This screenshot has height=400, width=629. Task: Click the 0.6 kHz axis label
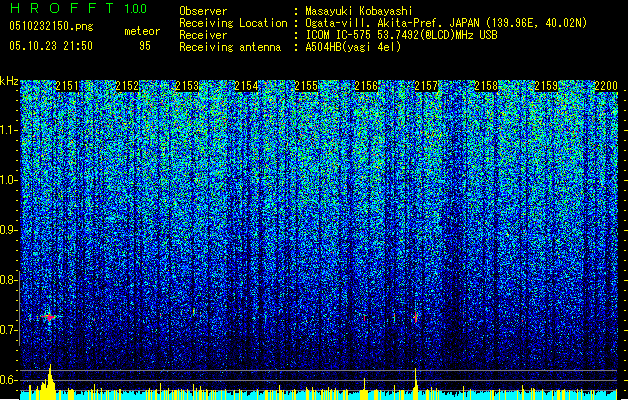(8, 380)
